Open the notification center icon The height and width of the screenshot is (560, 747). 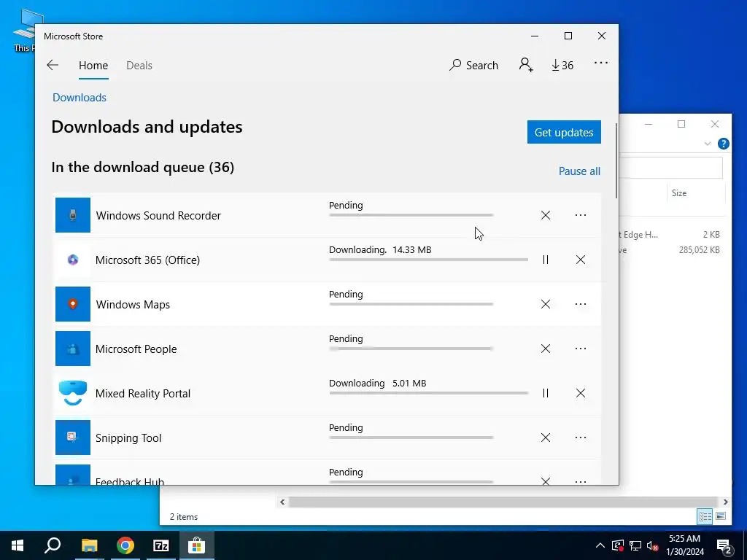[724, 547]
